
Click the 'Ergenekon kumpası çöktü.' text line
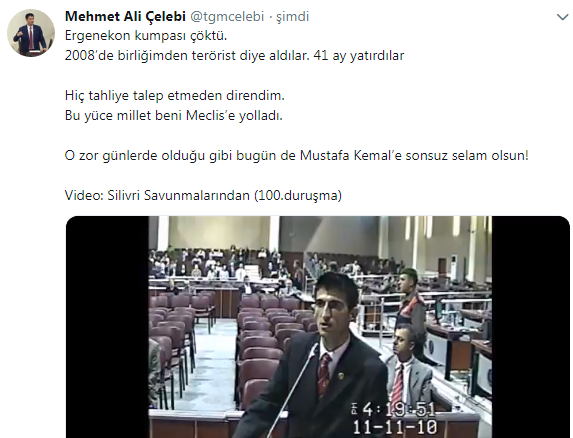pos(146,36)
